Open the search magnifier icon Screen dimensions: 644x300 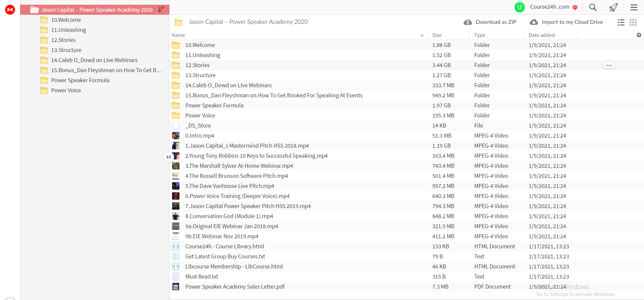(x=593, y=7)
